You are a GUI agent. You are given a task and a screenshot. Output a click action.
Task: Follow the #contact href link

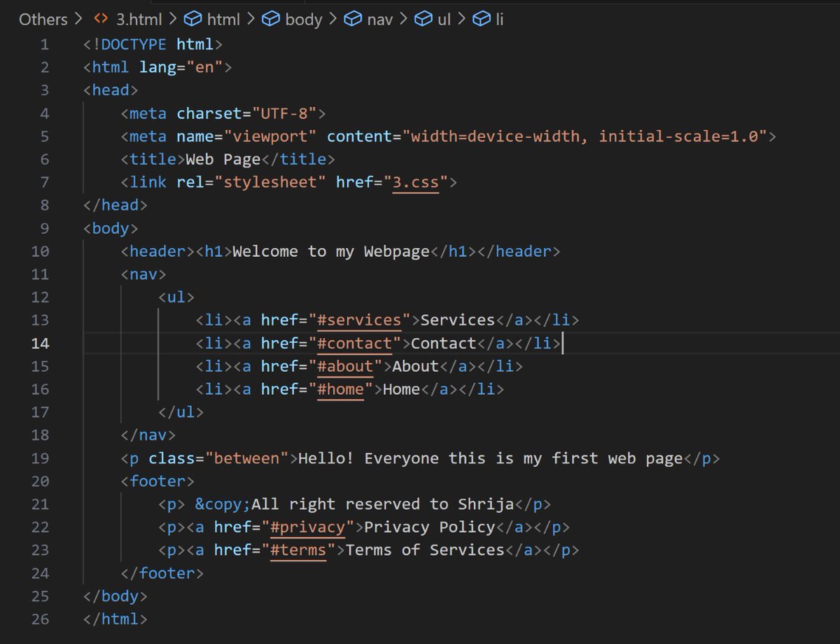[354, 343]
